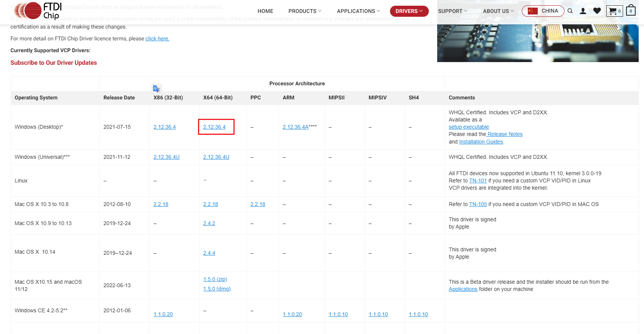644x334 pixels.
Task: Download Windows Universal X64 driver 2.12.36.4U
Action: click(x=216, y=157)
